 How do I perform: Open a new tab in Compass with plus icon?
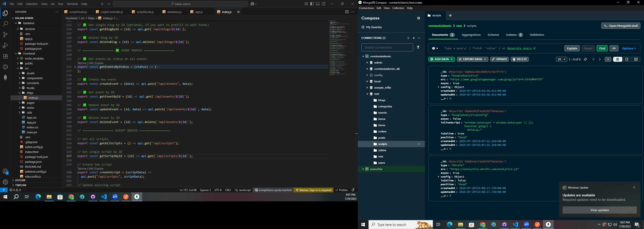[450, 15]
